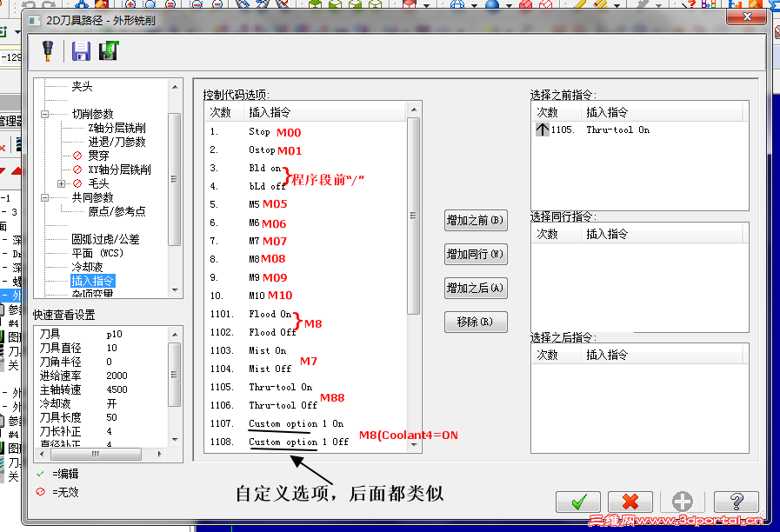Select Z轴分层铣削 tree item
The image size is (780, 532).
click(x=117, y=128)
